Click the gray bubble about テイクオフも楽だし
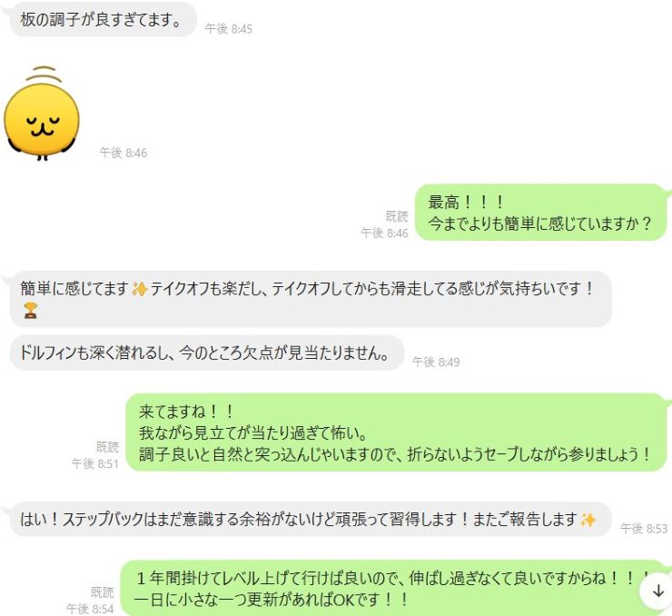Viewport: 672px width, 616px height. (x=311, y=299)
